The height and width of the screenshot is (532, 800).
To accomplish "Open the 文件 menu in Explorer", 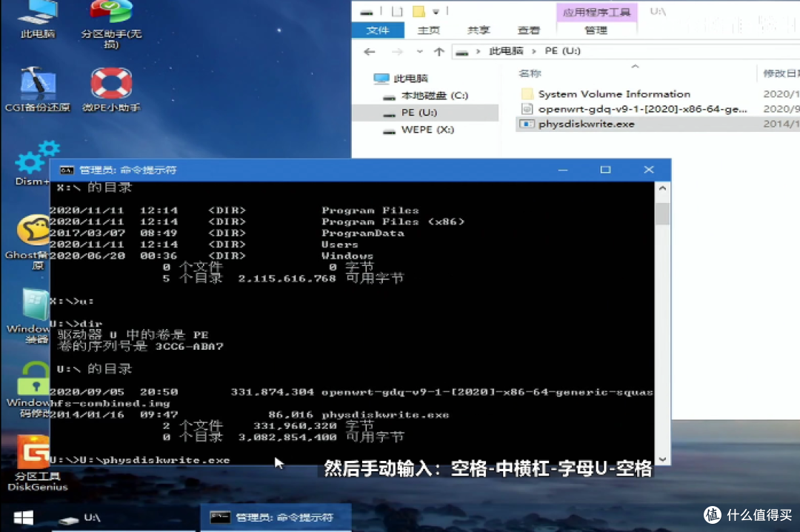I will tap(378, 30).
